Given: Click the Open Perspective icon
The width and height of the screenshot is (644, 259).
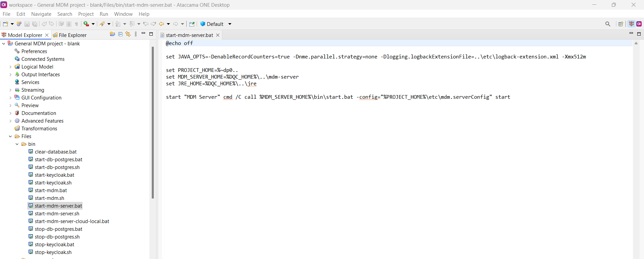Looking at the screenshot, I should click(x=620, y=24).
